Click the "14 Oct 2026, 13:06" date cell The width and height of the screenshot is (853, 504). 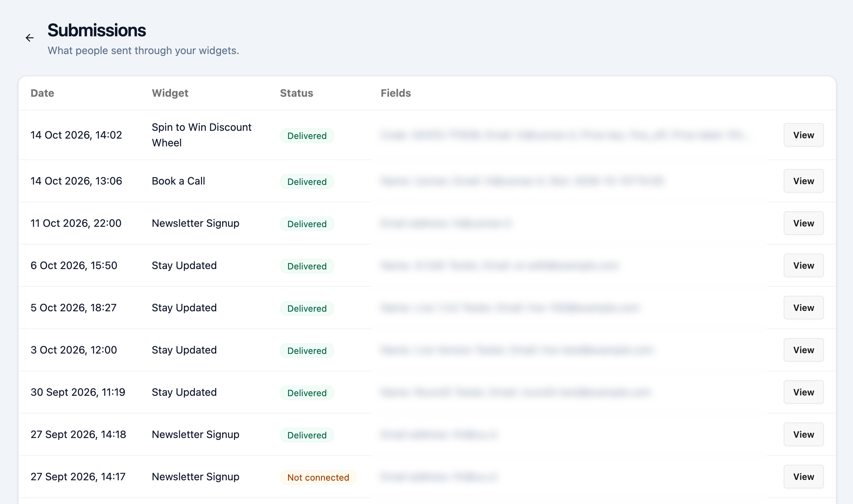[x=76, y=181]
